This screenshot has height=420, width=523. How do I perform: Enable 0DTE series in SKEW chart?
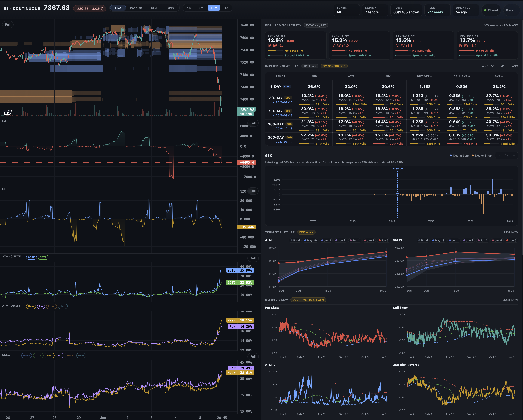(26, 355)
